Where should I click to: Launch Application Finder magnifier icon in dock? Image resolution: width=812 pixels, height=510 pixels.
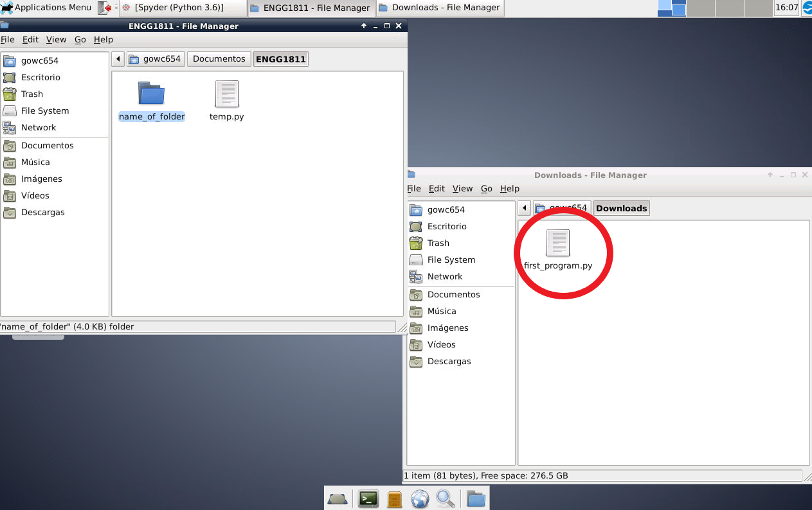(446, 498)
